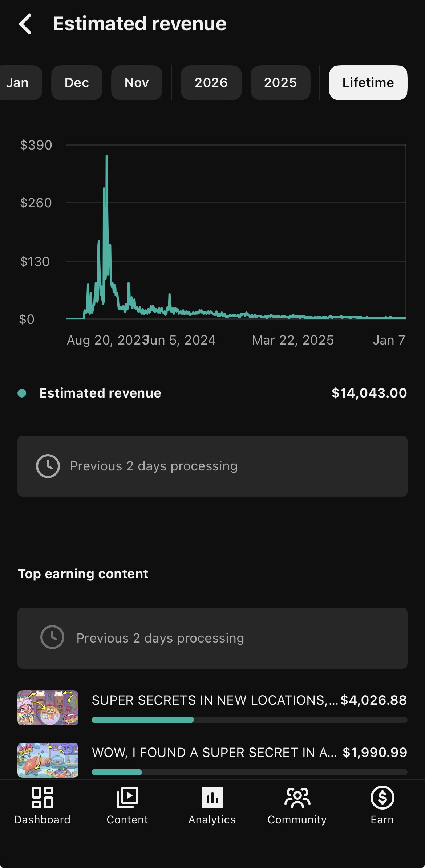Tap the back arrow icon
This screenshot has height=868, width=425.
point(25,24)
